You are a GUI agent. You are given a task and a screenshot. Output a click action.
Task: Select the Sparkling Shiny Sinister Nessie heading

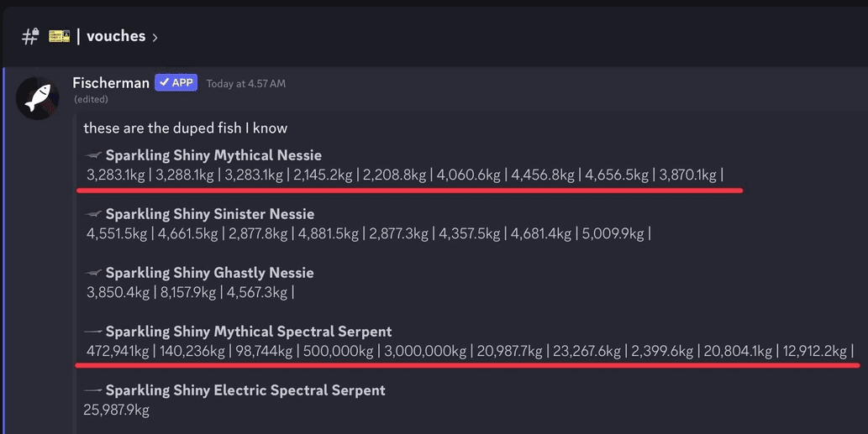point(210,214)
